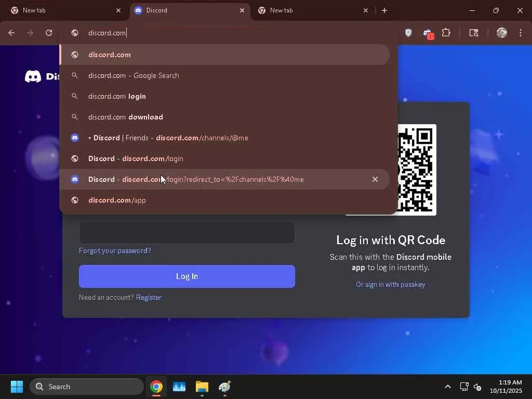532x399 pixels.
Task: Open the Photos app in taskbar
Action: click(x=179, y=387)
